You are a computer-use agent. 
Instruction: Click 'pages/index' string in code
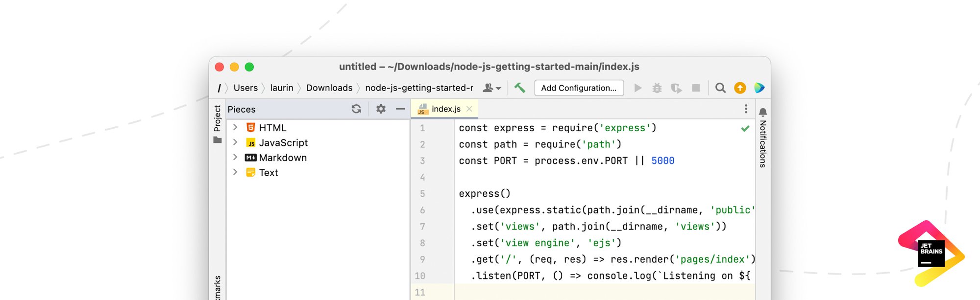(x=713, y=260)
